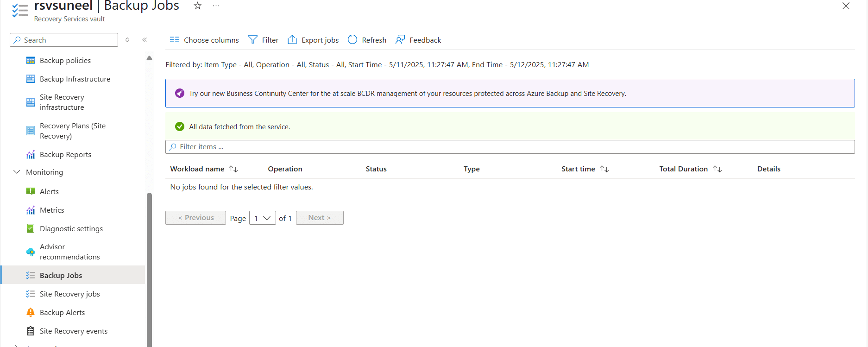Click the Business Continuity Center banner

click(x=510, y=93)
